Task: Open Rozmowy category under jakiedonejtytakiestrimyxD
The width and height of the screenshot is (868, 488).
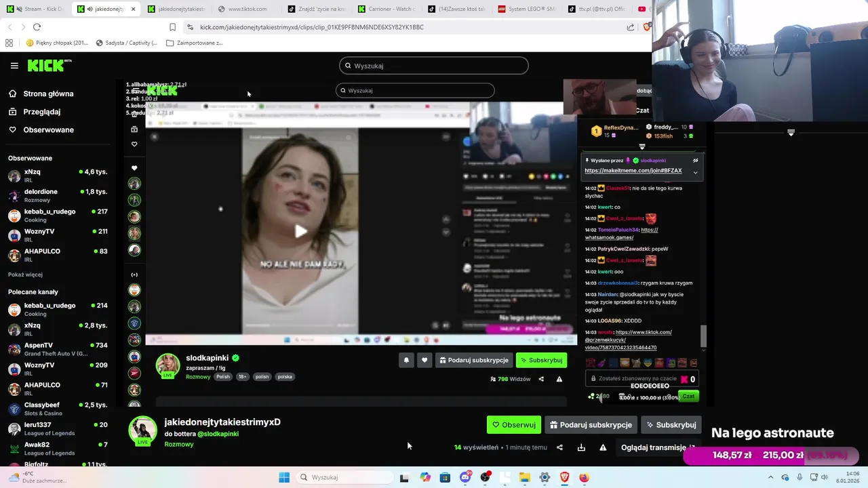Action: pos(179,445)
